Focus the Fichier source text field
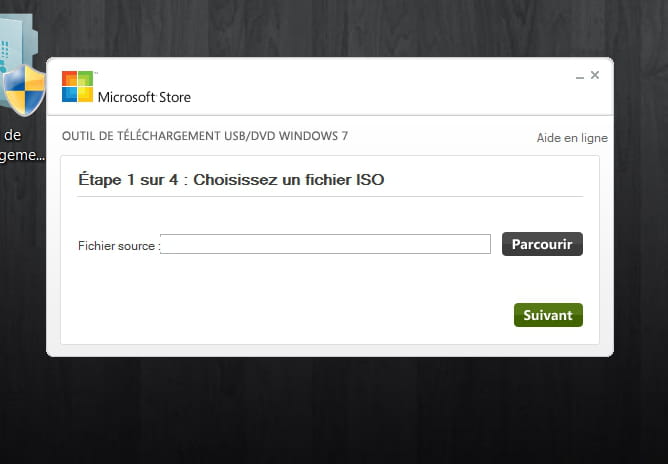The height and width of the screenshot is (464, 668). point(325,244)
